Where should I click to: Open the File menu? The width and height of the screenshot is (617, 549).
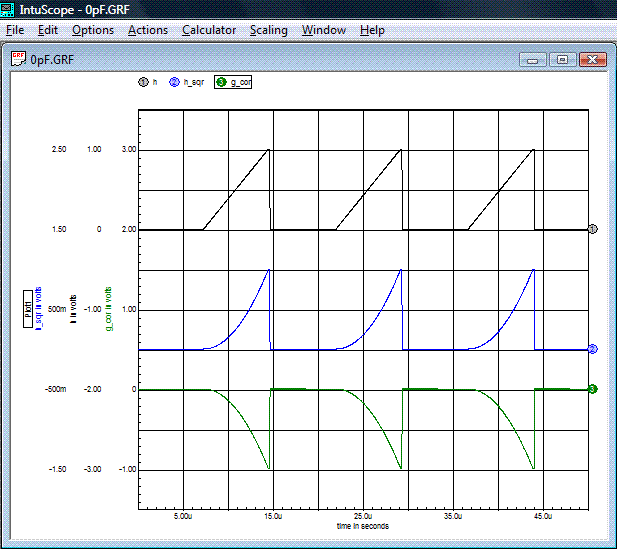click(x=15, y=30)
